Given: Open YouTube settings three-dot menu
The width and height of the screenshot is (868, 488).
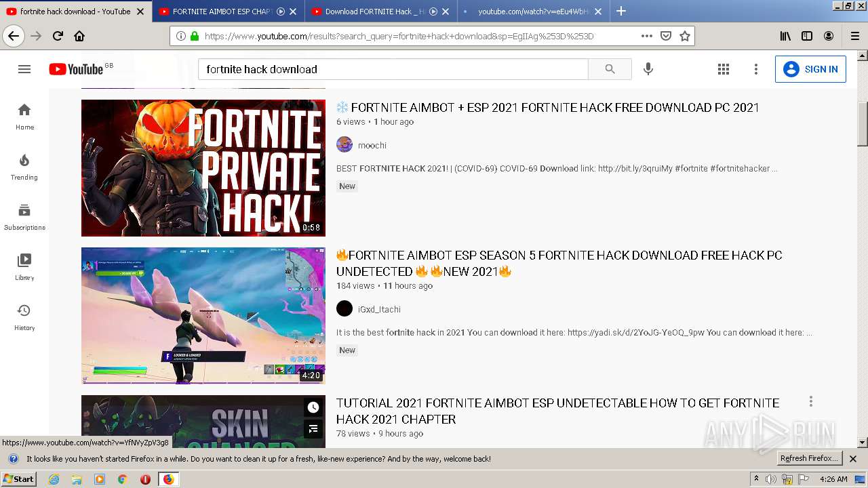Looking at the screenshot, I should [x=756, y=69].
